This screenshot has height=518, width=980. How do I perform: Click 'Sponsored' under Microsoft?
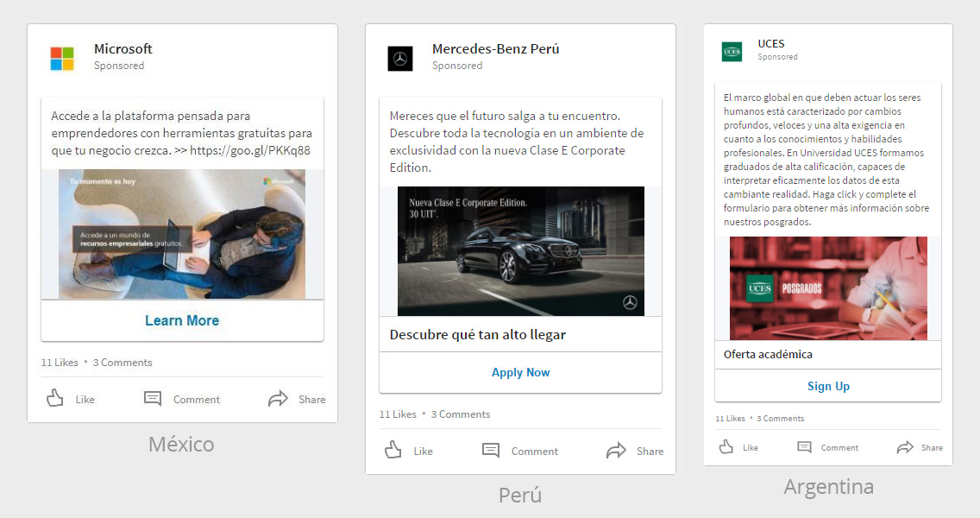pos(119,66)
